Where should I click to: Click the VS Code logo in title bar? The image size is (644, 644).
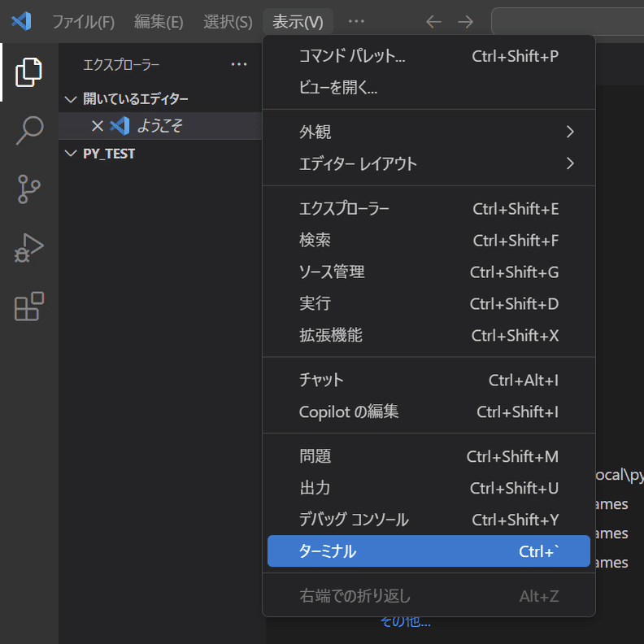point(21,21)
